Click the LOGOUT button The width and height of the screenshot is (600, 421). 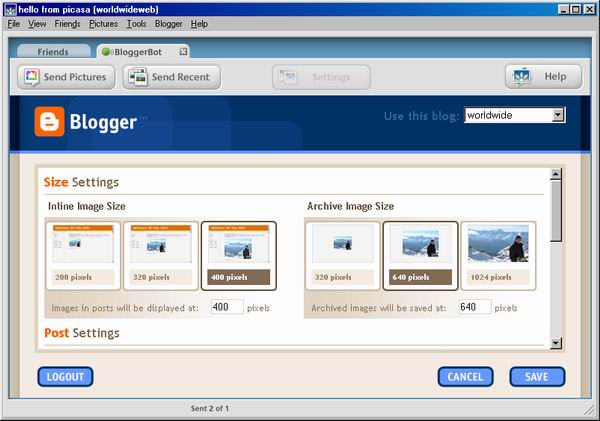[x=65, y=377]
